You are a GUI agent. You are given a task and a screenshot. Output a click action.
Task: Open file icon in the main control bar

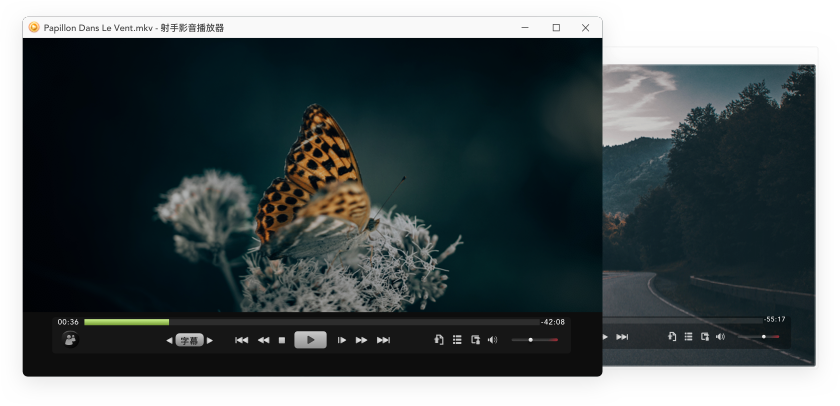pos(439,340)
